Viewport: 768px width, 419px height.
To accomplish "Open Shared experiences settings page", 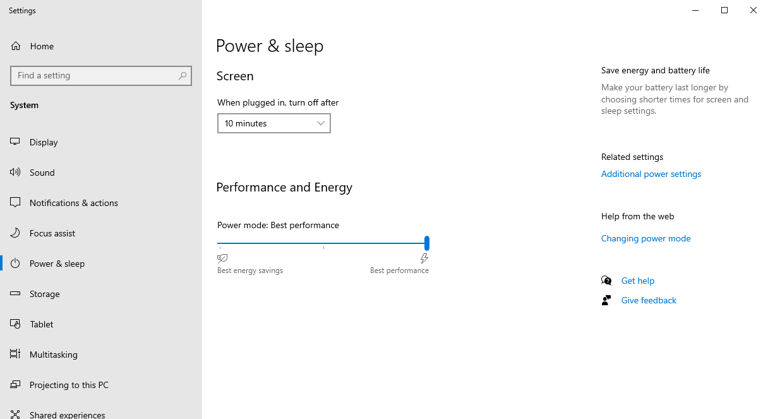I will pyautogui.click(x=67, y=414).
